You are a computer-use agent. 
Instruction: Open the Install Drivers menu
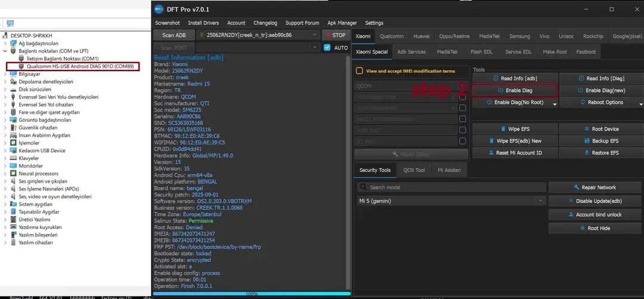pos(203,23)
